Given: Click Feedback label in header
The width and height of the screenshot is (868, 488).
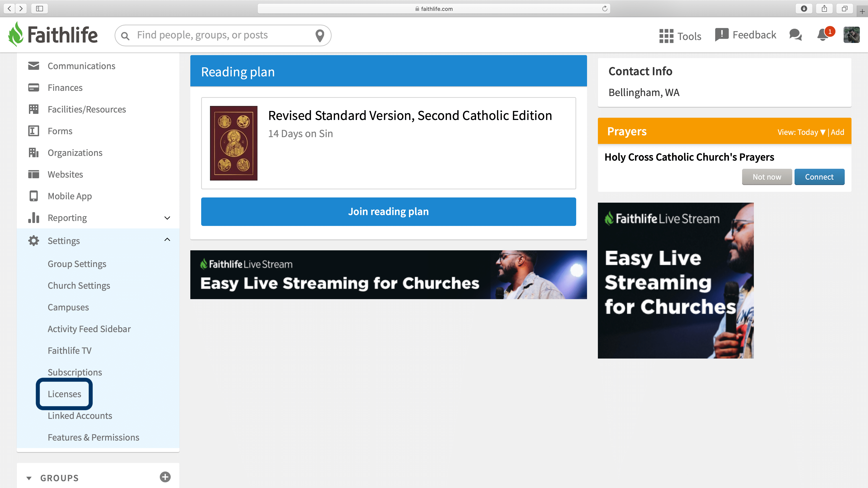Looking at the screenshot, I should 754,35.
